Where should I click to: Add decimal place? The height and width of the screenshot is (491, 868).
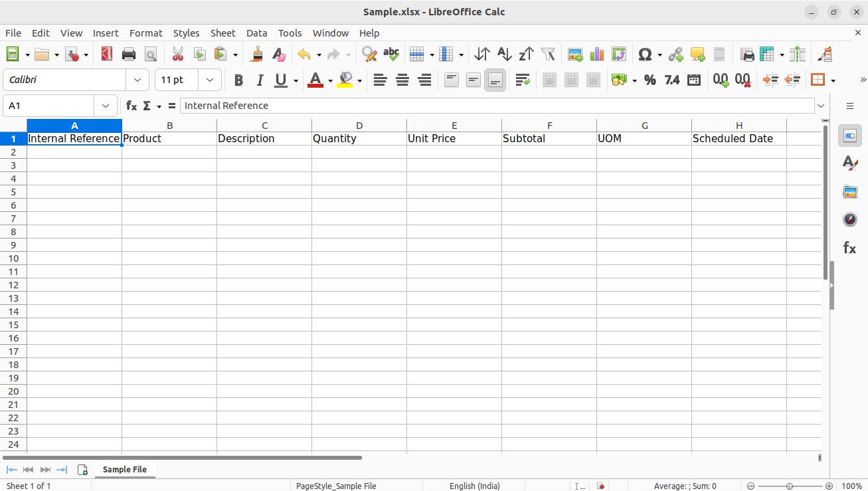click(x=721, y=80)
